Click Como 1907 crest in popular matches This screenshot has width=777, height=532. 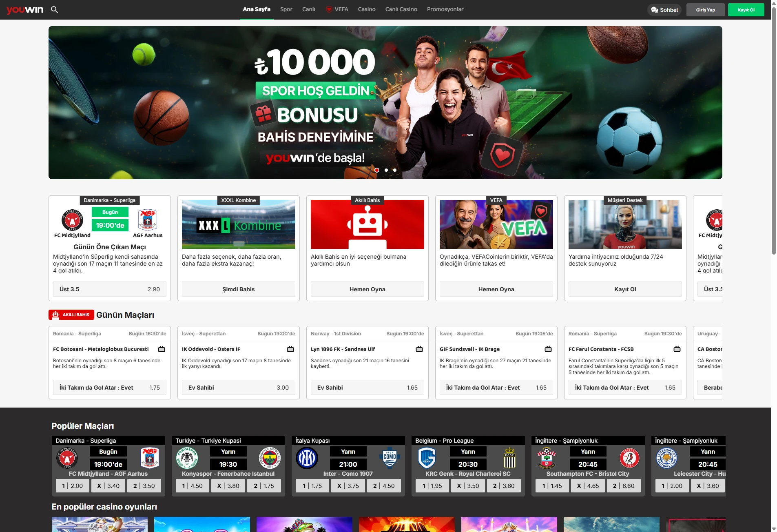[x=390, y=458]
